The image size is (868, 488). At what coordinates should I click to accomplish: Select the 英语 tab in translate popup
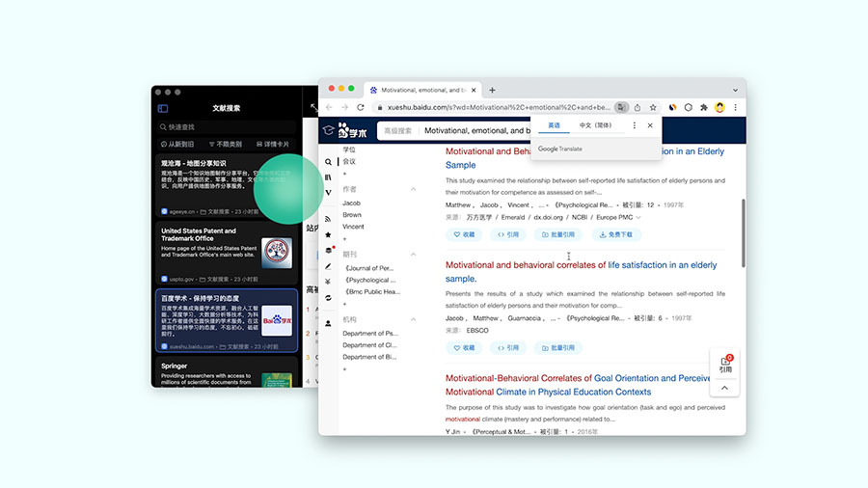(x=554, y=125)
